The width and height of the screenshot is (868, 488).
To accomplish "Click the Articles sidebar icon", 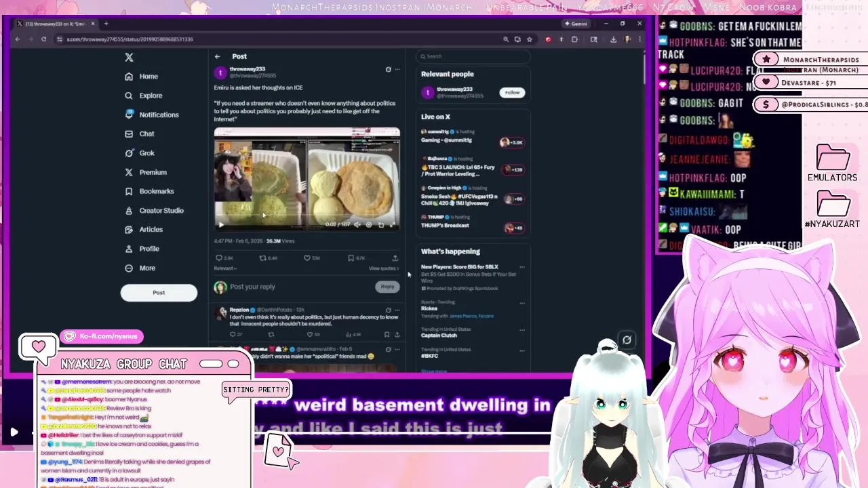I will pos(129,230).
